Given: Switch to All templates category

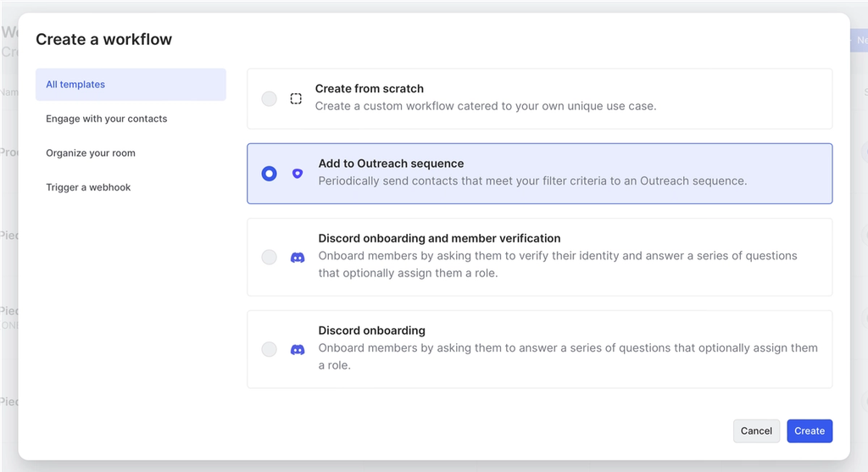Looking at the screenshot, I should click(131, 85).
